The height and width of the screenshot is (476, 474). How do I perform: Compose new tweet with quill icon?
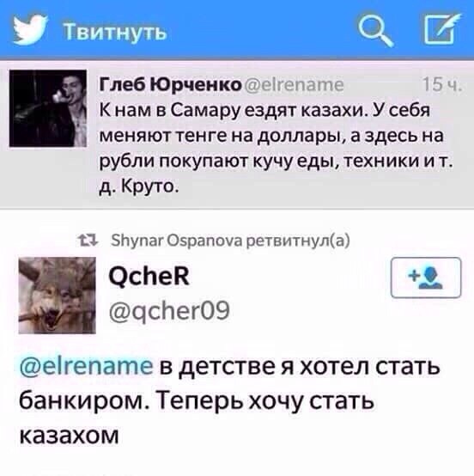pos(442,29)
